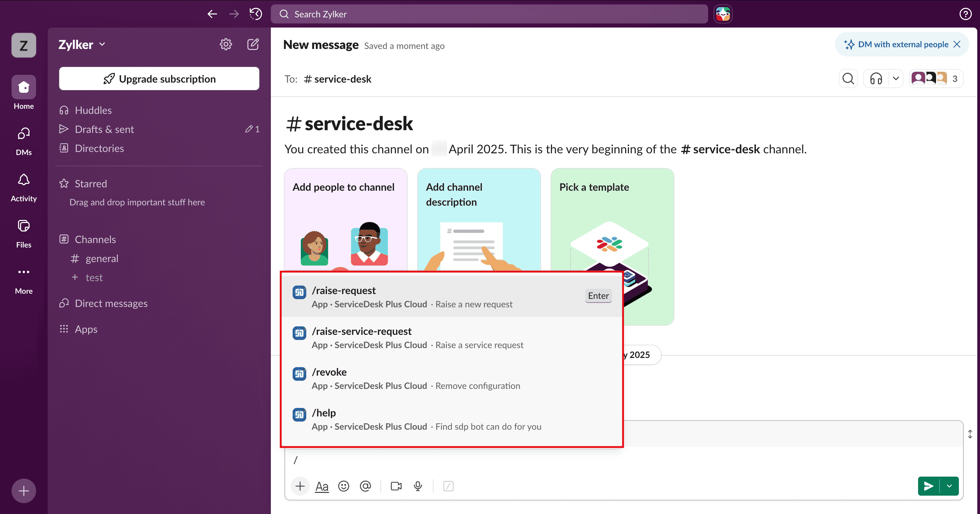Click the To field service-desk recipient

338,79
